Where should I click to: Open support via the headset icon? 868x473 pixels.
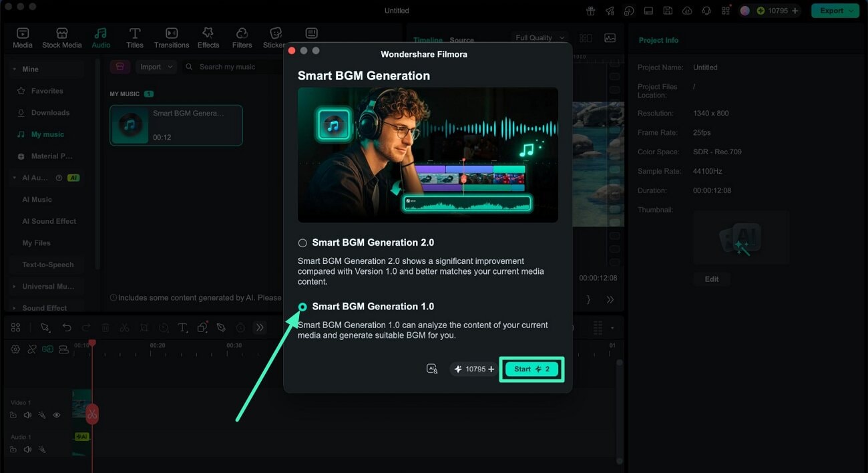(x=706, y=11)
